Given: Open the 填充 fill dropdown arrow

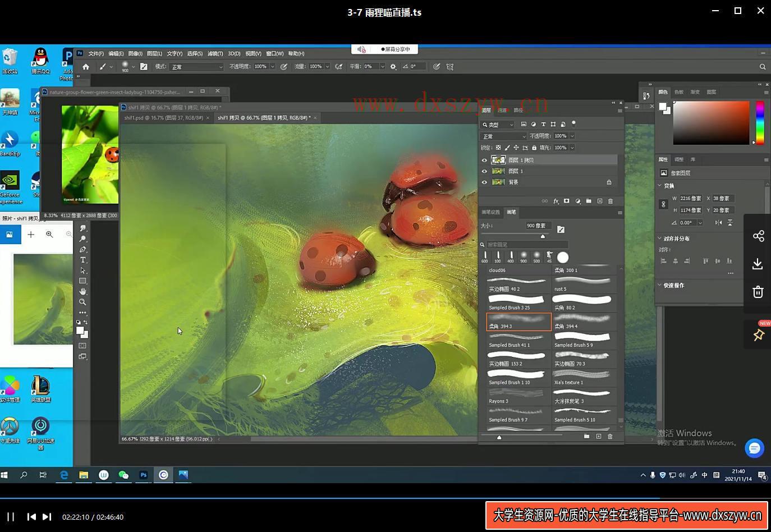Looking at the screenshot, I should (x=572, y=148).
